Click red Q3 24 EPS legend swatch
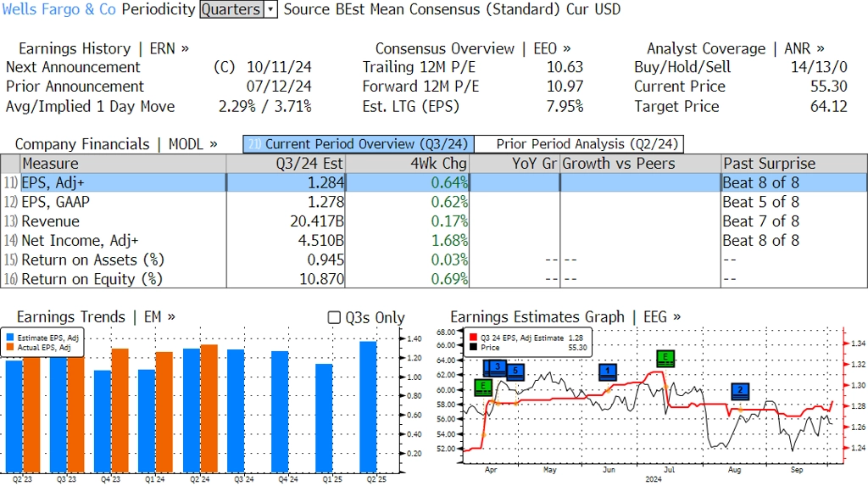This screenshot has height=486, width=868. [473, 338]
